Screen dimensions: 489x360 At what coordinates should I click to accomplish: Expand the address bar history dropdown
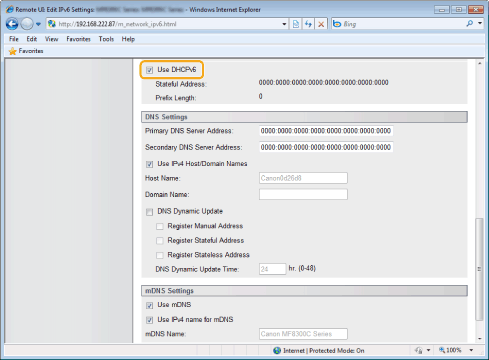(284, 24)
